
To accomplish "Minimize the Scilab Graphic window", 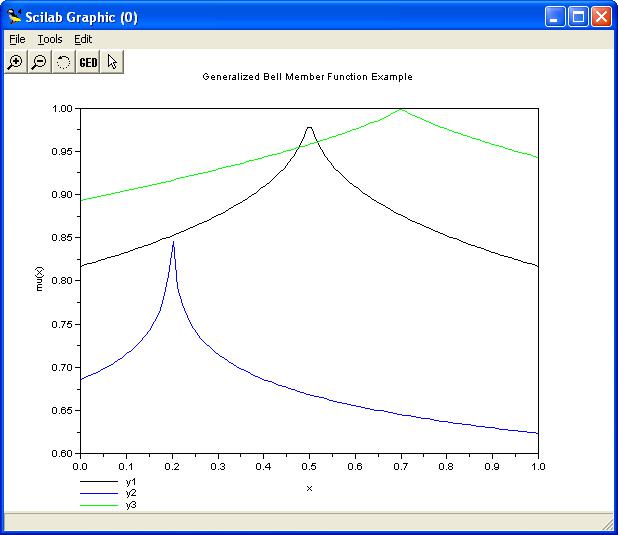I will pos(555,17).
